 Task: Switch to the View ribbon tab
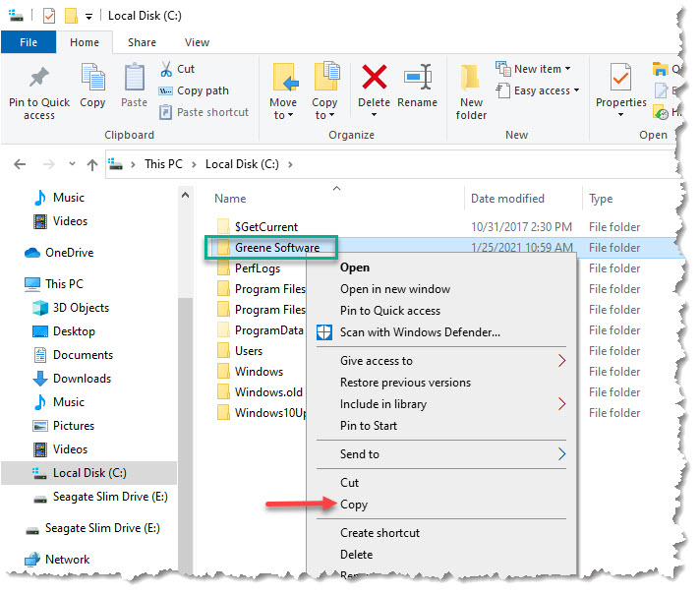point(197,42)
